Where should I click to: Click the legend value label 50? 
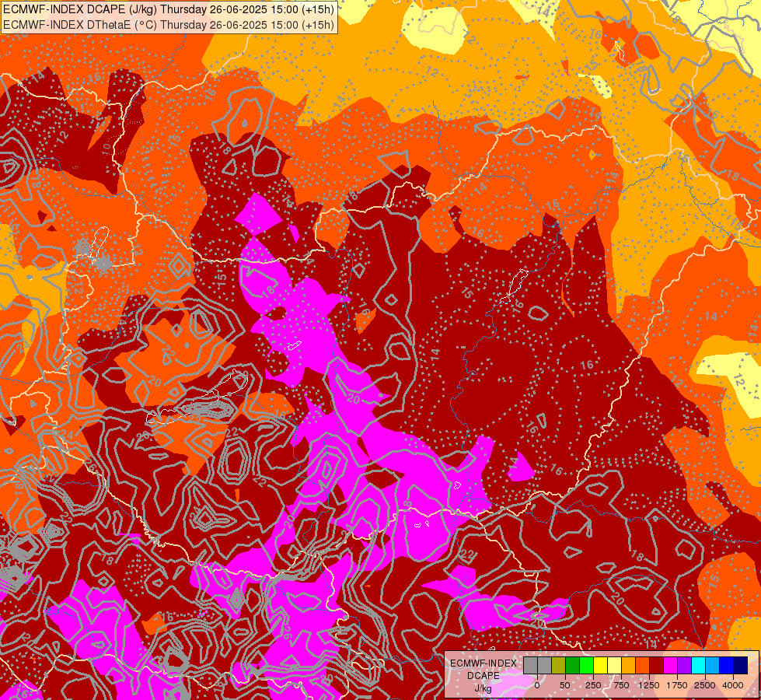[565, 685]
